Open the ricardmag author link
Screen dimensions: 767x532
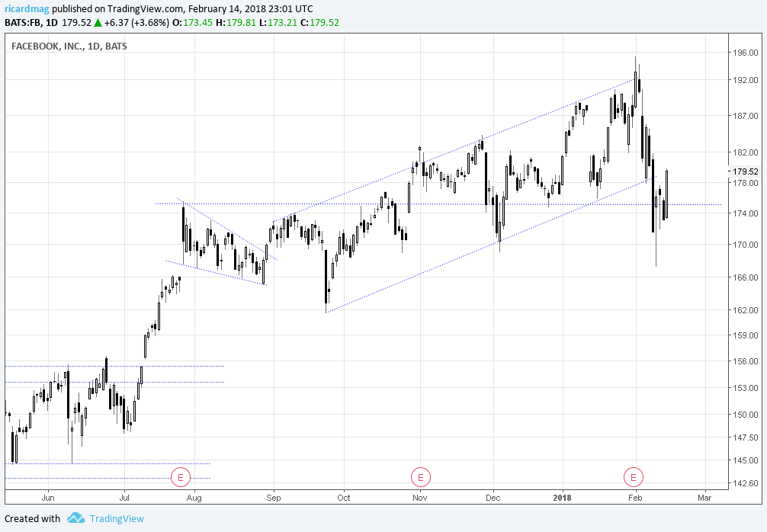pos(27,9)
